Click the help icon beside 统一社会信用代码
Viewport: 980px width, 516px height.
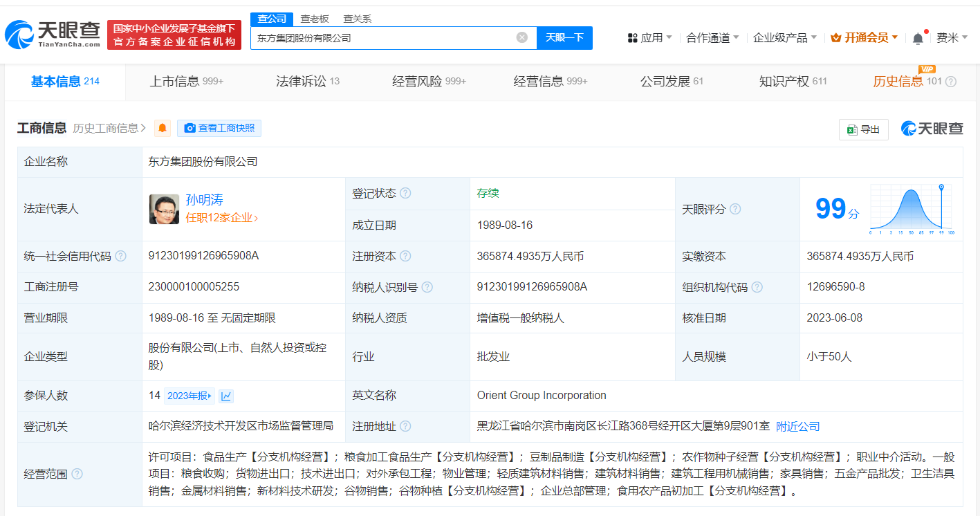tap(122, 256)
